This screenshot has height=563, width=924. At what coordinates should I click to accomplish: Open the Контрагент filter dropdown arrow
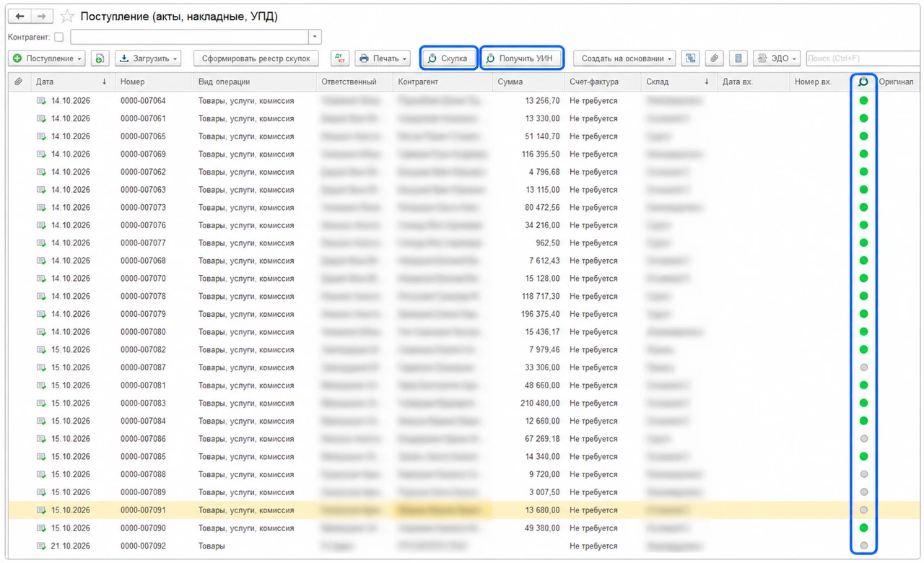coord(315,37)
